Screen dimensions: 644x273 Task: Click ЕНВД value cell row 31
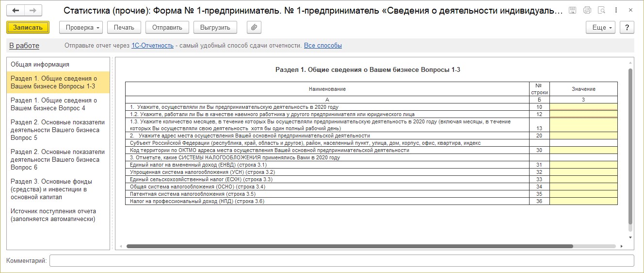click(583, 165)
